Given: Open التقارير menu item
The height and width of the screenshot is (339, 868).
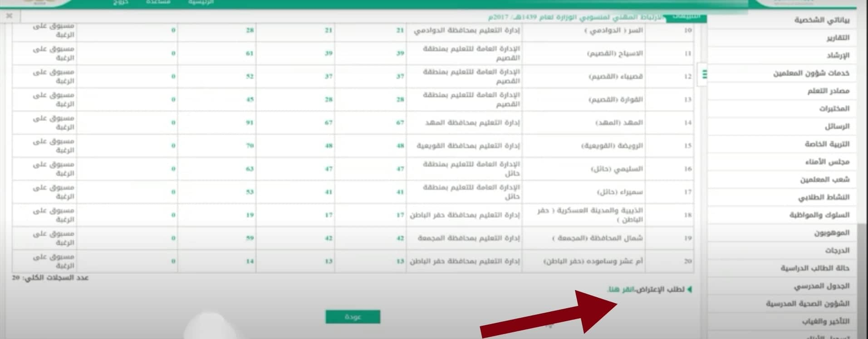Looking at the screenshot, I should coord(838,38).
